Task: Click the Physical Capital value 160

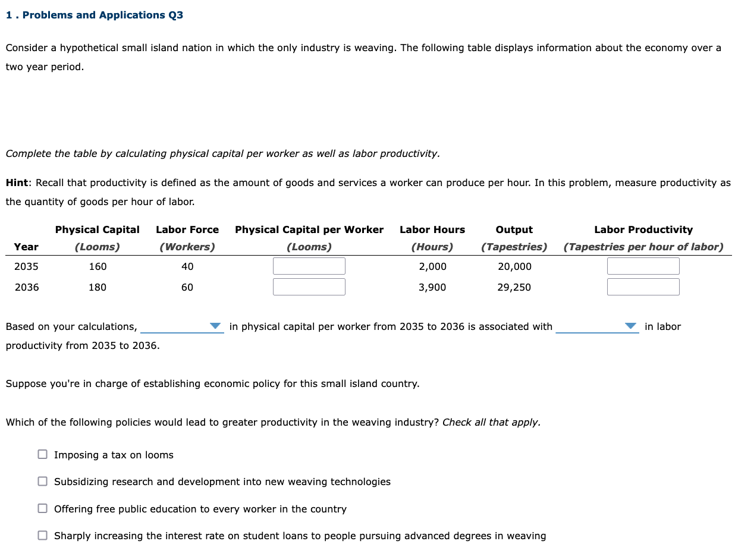Action: 97,266
